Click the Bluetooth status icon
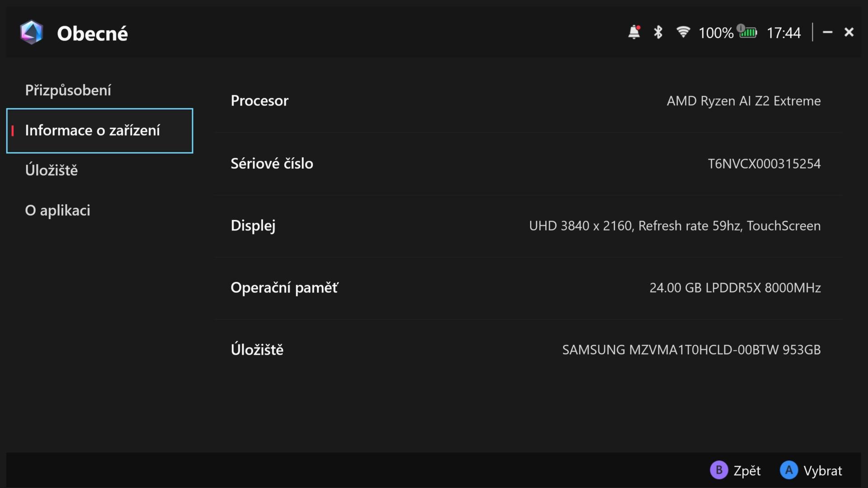The image size is (868, 488). 658,33
